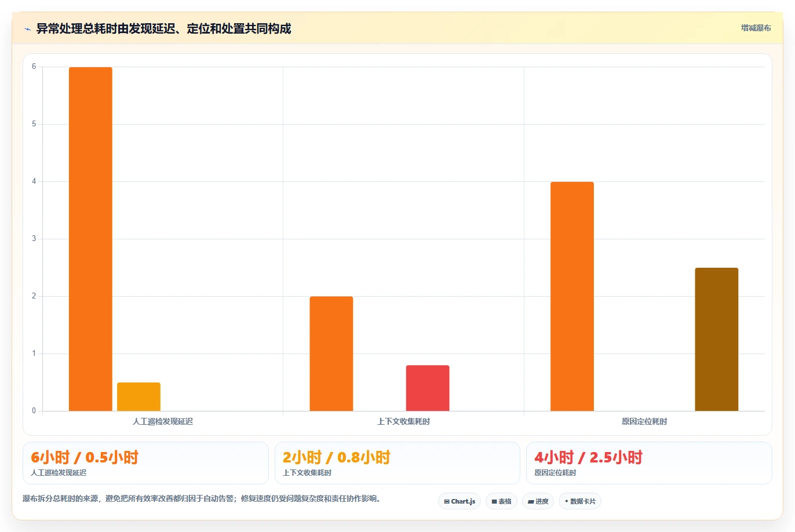The height and width of the screenshot is (532, 795).
Task: Click the orange 4-hour bar for 原因定位耗时
Action: point(572,296)
